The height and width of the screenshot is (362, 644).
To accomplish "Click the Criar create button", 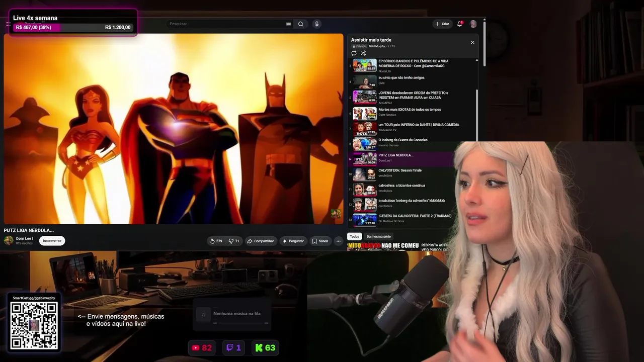I will click(442, 24).
